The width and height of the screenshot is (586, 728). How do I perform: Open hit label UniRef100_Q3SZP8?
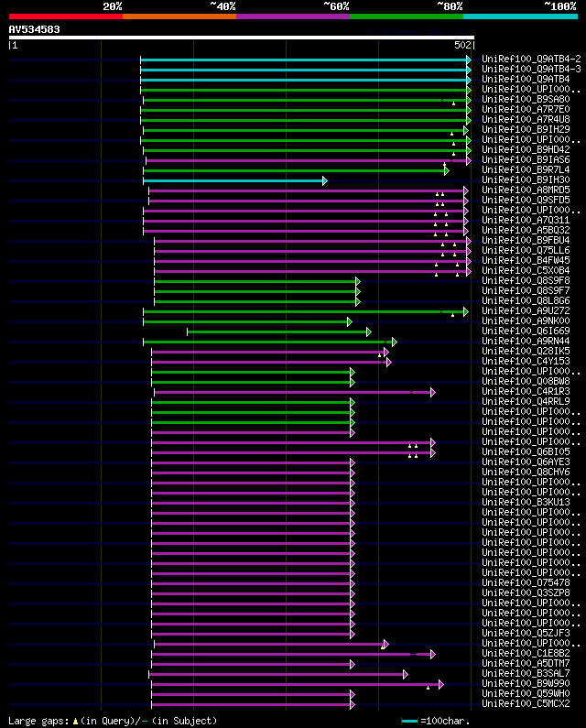tap(526, 592)
